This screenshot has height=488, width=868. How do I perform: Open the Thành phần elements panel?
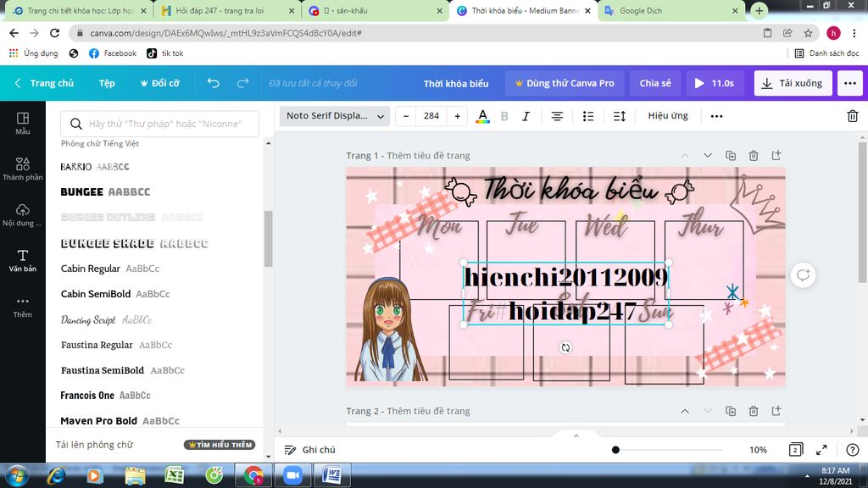click(23, 169)
